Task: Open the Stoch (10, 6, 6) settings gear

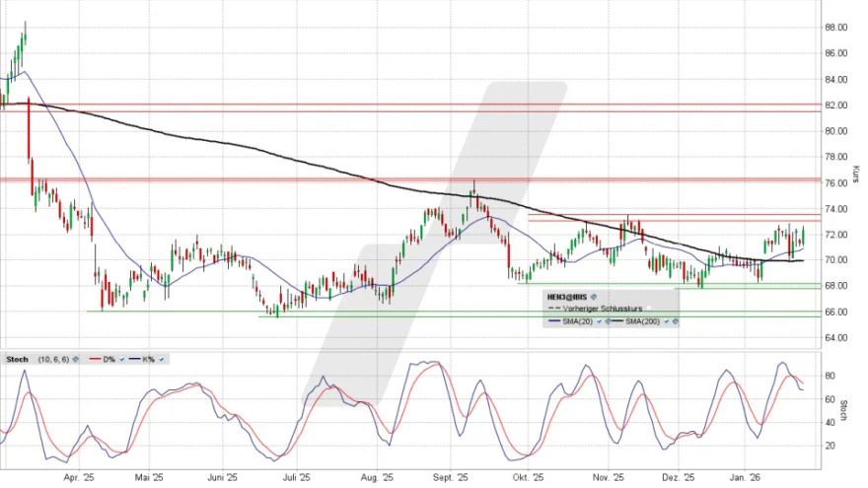Action: (74, 358)
